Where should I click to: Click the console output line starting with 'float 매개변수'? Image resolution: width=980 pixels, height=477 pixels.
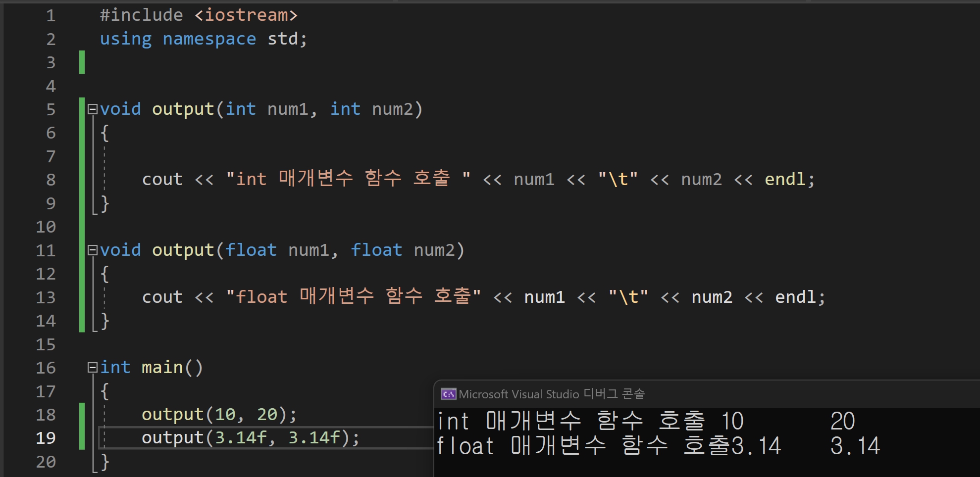pos(658,446)
